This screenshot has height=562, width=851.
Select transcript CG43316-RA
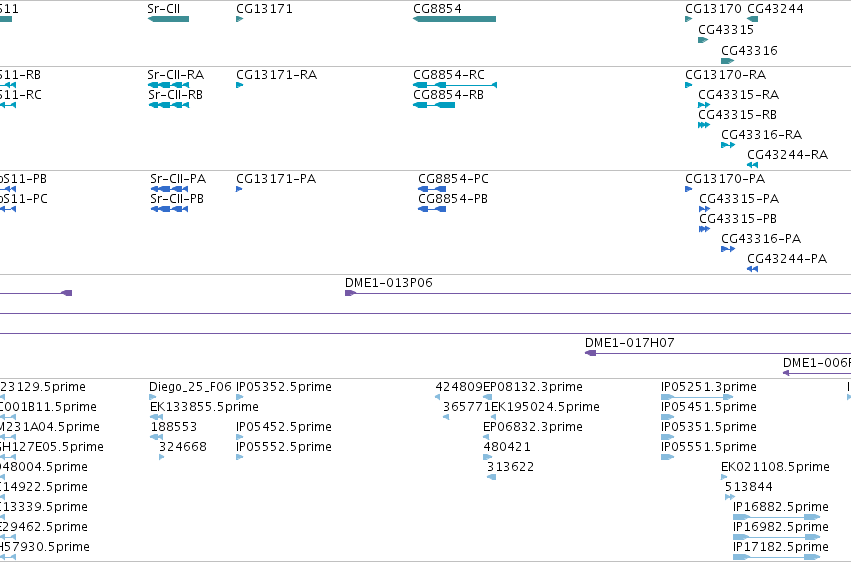coord(761,135)
